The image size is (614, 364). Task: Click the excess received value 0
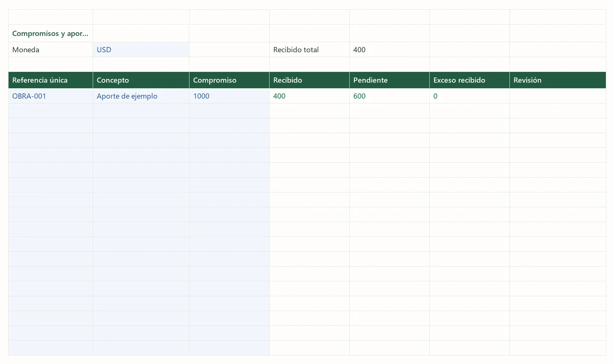click(x=469, y=96)
